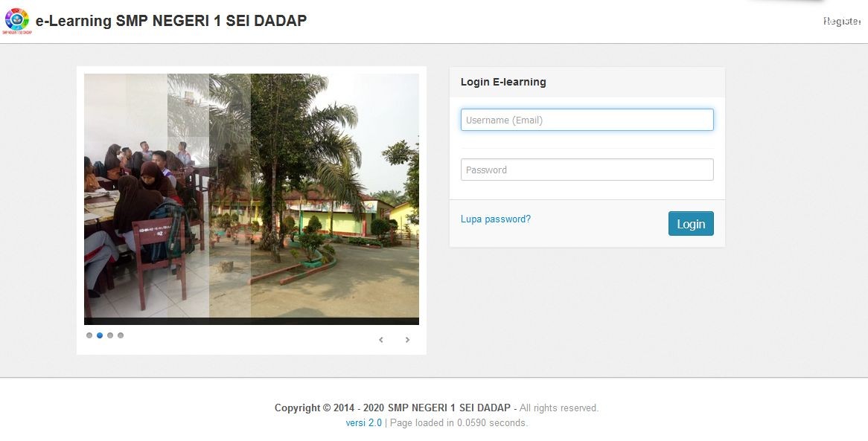Click the school slideshow photo
Image resolution: width=868 pixels, height=441 pixels.
[252, 196]
